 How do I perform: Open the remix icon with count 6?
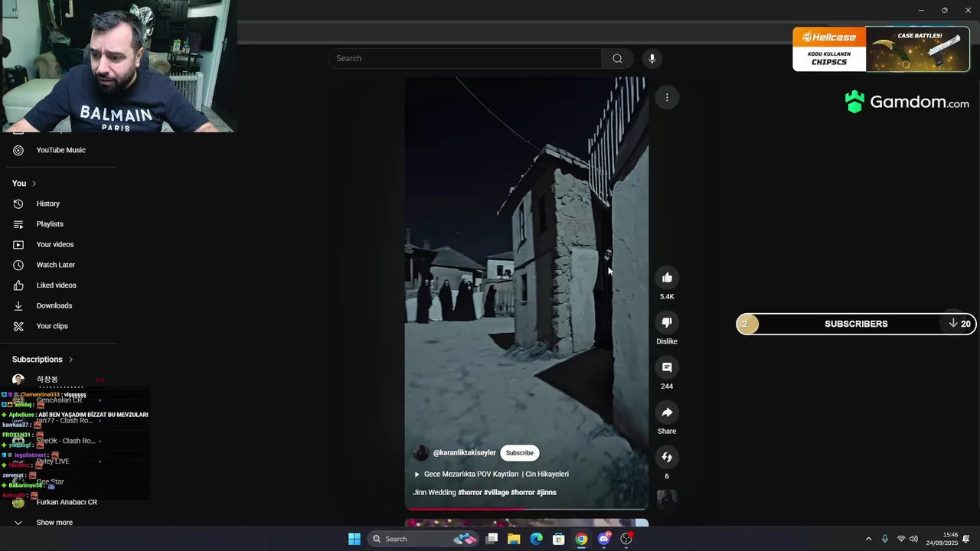(x=667, y=457)
